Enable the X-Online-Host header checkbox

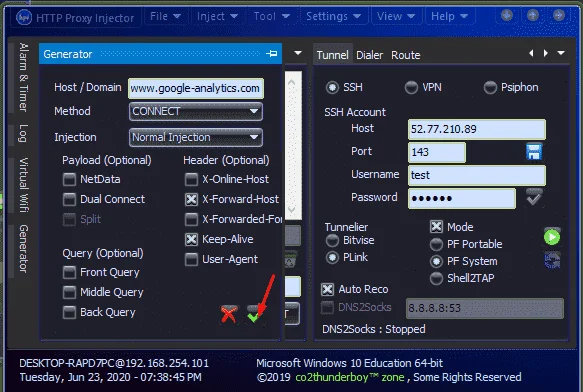point(191,179)
